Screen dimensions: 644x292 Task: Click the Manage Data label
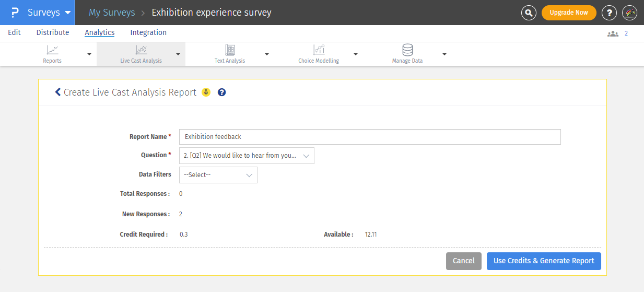coord(407,61)
